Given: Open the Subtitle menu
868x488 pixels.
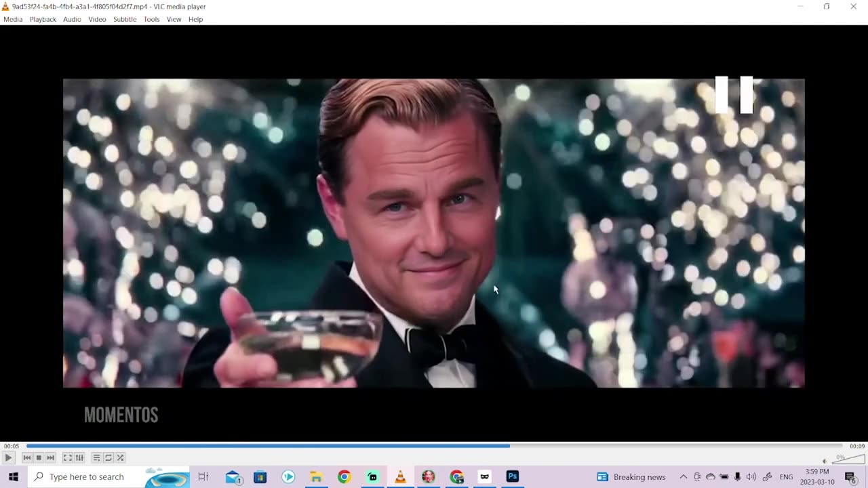Looking at the screenshot, I should (x=125, y=19).
